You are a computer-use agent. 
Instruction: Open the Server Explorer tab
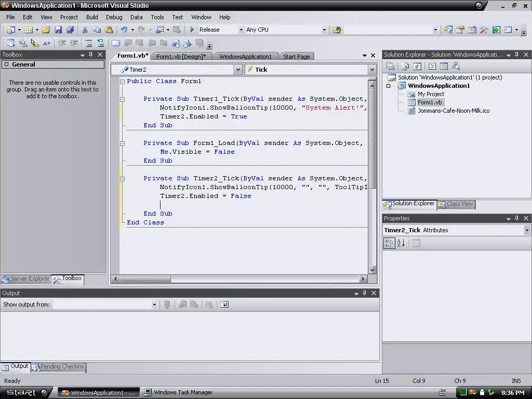[x=26, y=278]
